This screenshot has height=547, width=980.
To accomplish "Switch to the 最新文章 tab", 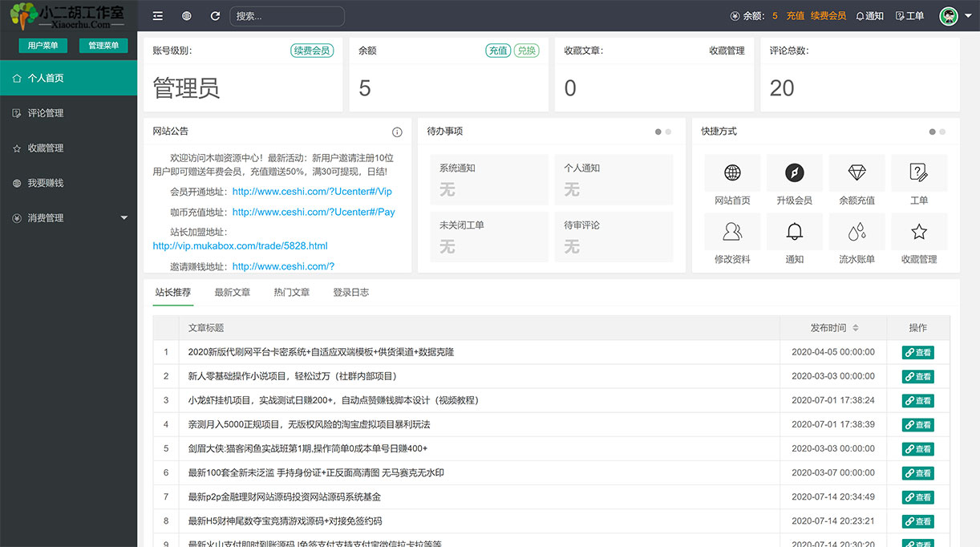I will 232,292.
